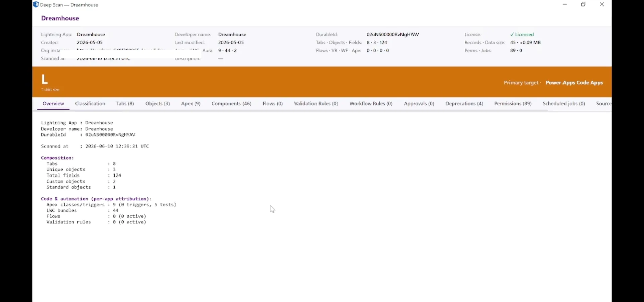Open the Approvals (0) tab

(x=419, y=104)
